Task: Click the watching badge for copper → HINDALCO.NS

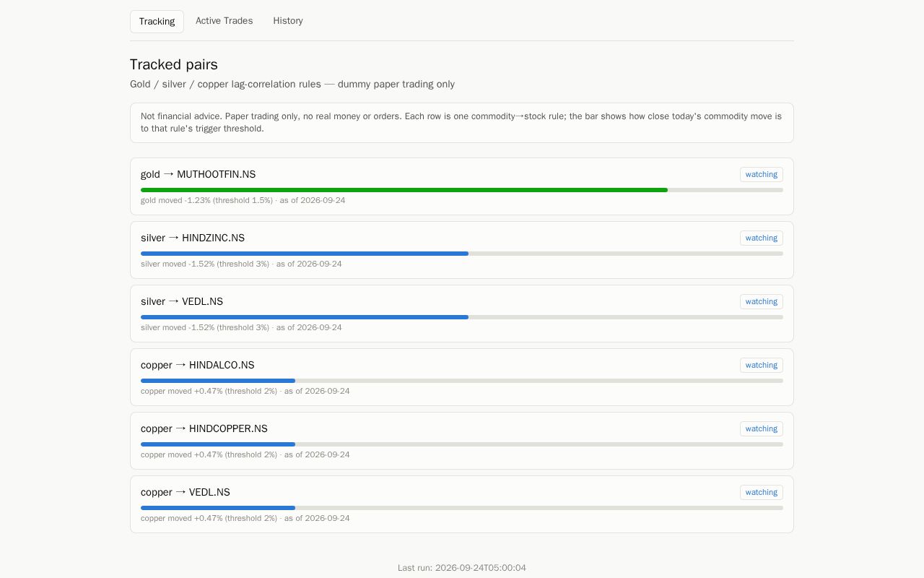Action: [762, 365]
